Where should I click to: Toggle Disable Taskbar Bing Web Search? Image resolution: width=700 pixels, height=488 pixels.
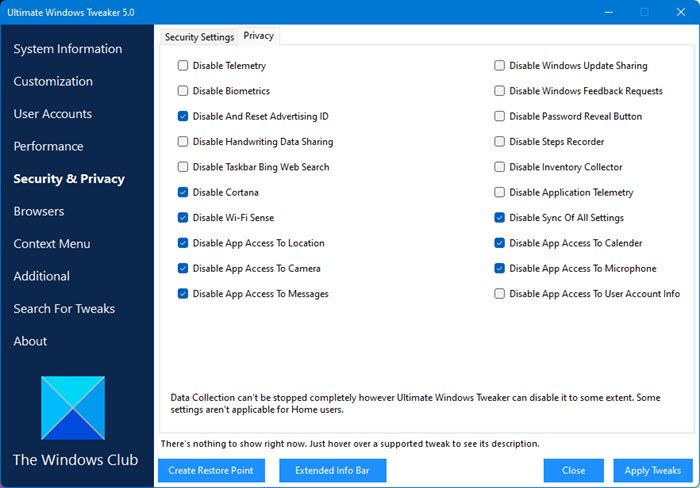183,167
